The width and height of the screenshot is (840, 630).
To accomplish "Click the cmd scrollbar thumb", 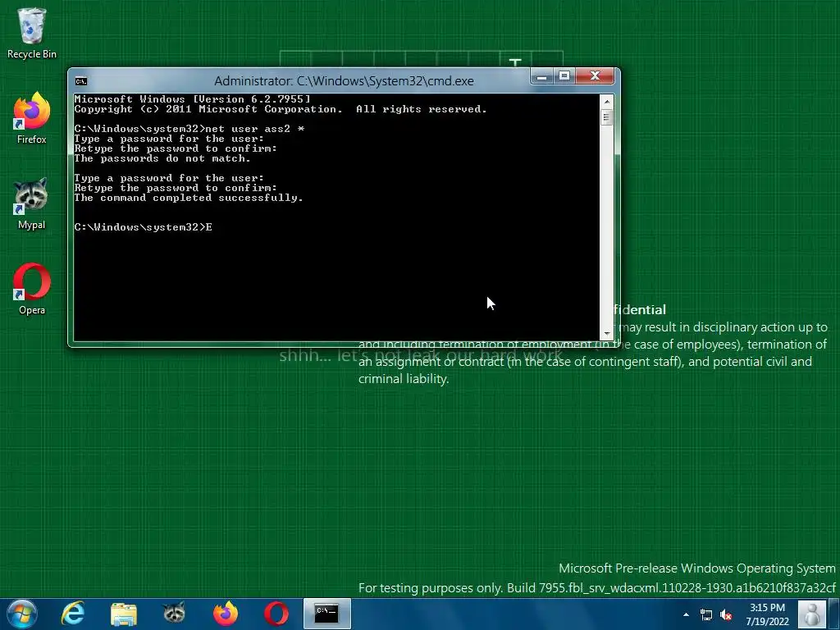I will tap(606, 117).
